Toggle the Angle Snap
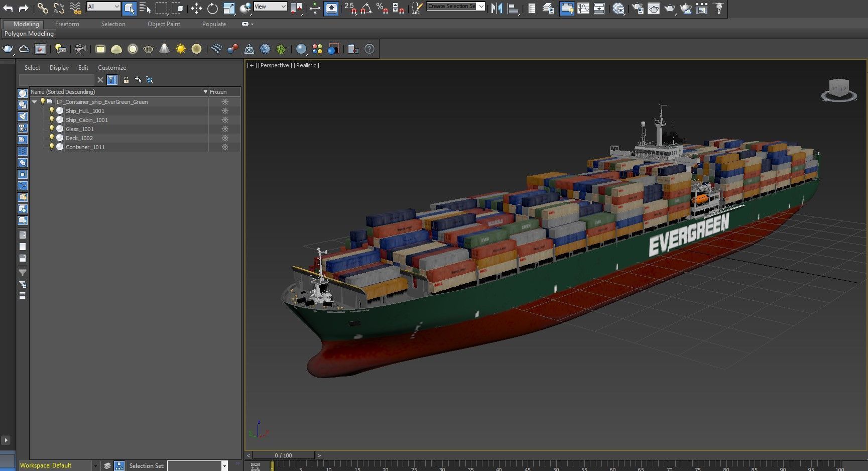 (x=366, y=8)
